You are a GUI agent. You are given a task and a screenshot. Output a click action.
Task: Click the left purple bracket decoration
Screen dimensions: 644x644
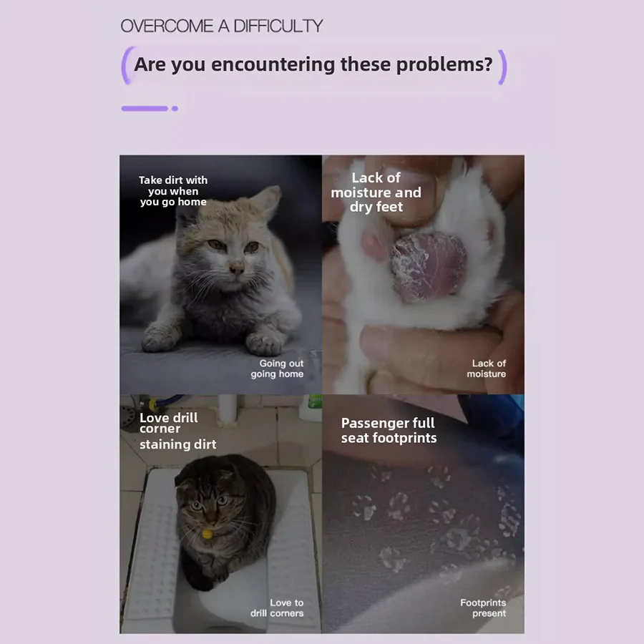point(128,65)
